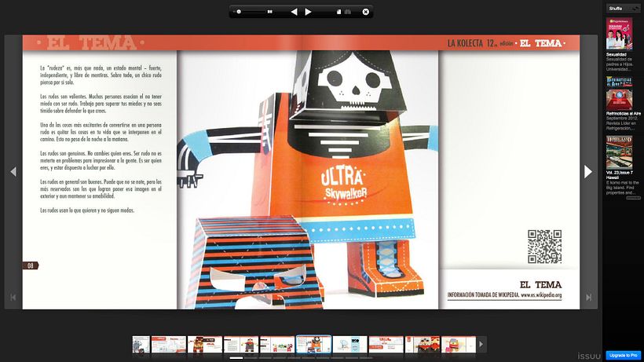The width and height of the screenshot is (644, 362).
Task: Jump to last page icon at bottom right
Action: [x=588, y=297]
